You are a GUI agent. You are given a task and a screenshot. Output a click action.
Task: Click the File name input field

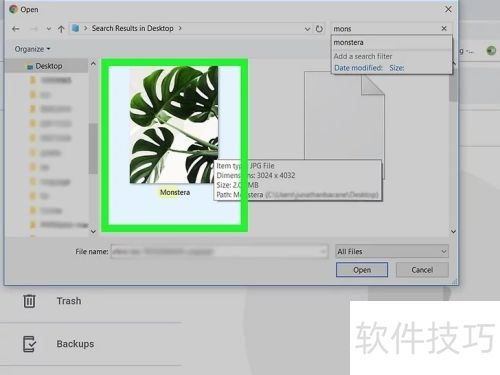(219, 252)
